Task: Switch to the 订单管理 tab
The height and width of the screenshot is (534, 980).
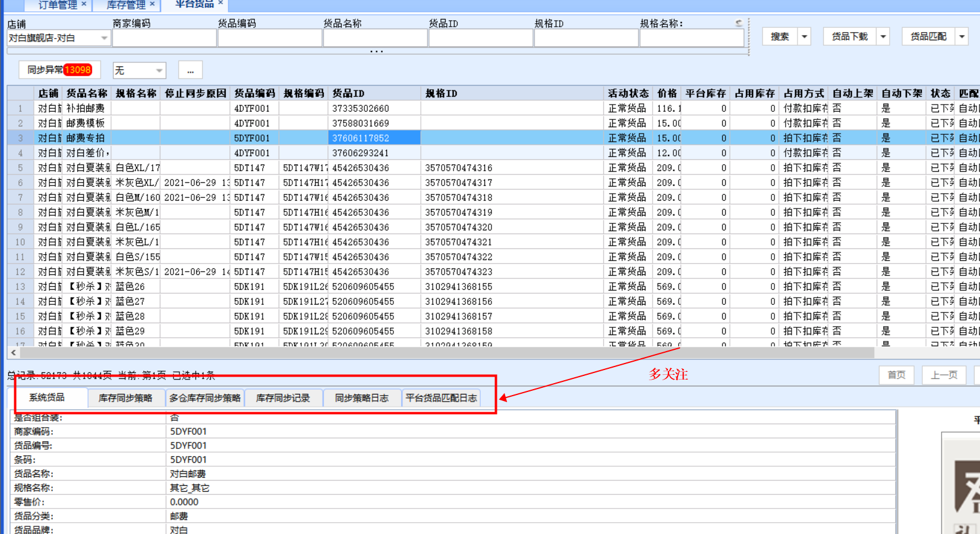Action: [58, 5]
